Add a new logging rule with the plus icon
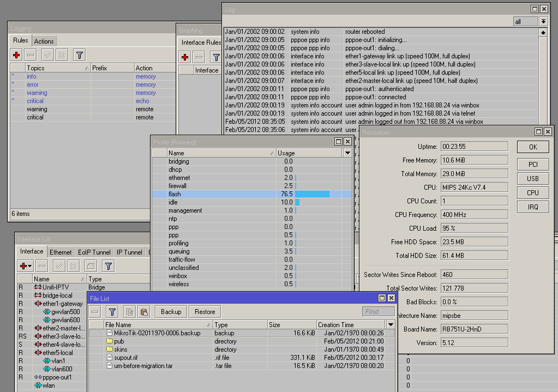The image size is (558, 392). tap(15, 54)
